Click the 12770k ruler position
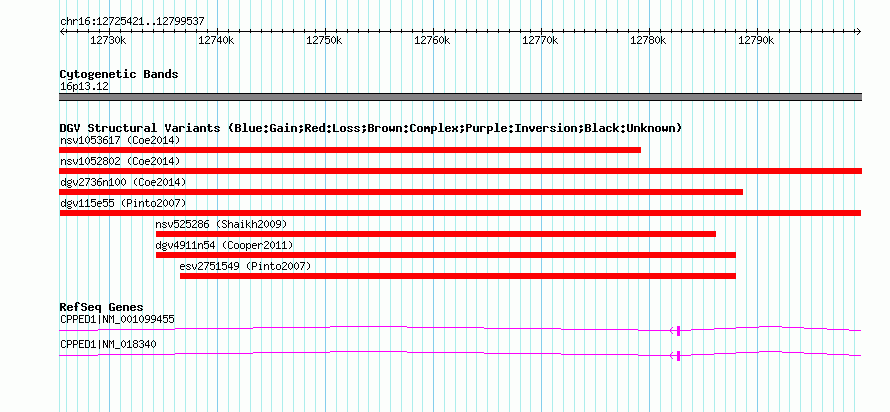Screen dimensions: 890x412 (x=541, y=40)
